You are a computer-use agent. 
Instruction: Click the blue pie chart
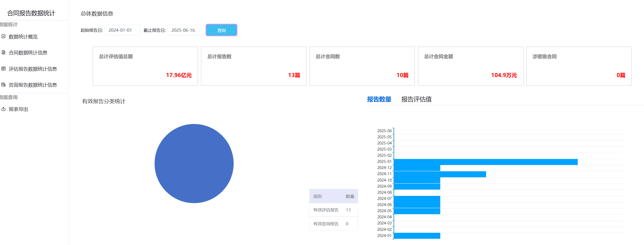[x=194, y=163]
